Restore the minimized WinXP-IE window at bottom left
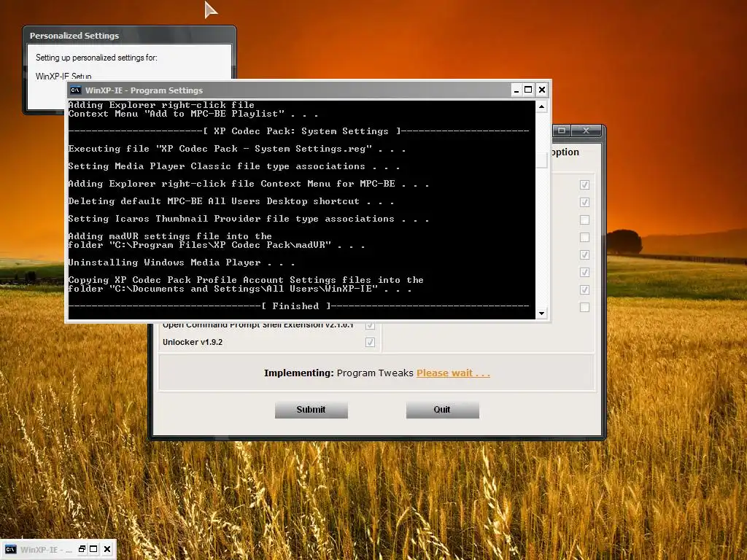747x560 pixels. 82,549
